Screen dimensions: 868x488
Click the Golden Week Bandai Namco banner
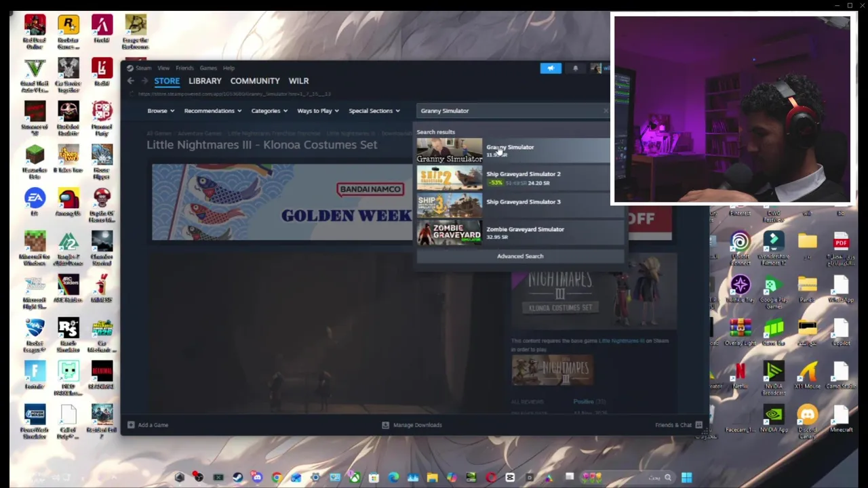click(x=281, y=202)
